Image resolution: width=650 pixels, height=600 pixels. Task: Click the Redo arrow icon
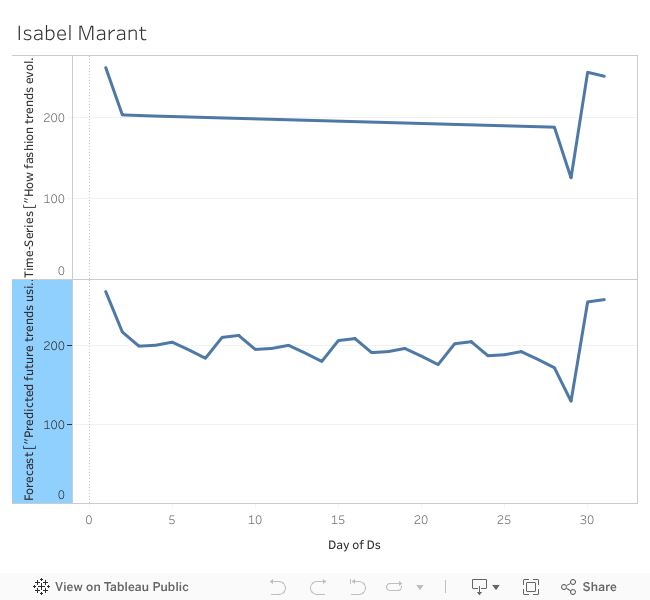coord(318,587)
